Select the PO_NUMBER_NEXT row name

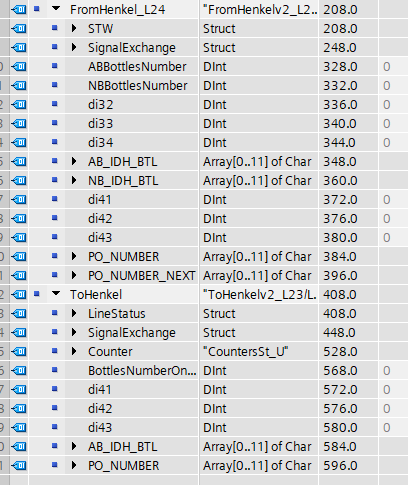[x=141, y=276]
